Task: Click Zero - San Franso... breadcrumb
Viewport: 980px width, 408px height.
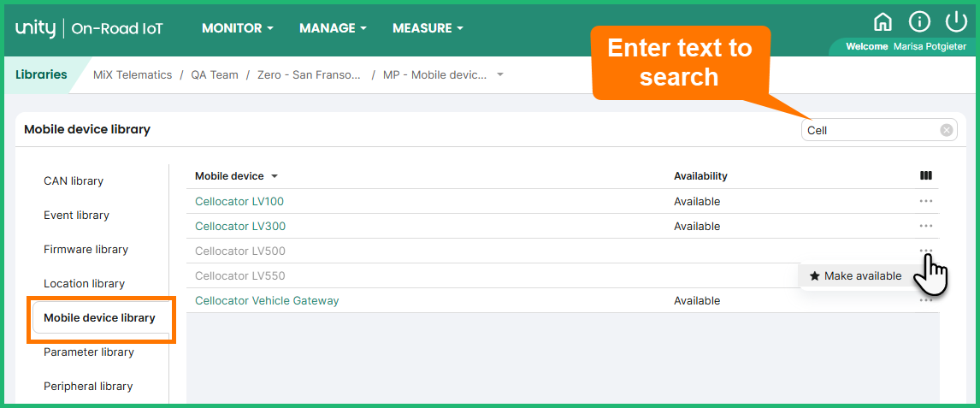Action: 310,75
